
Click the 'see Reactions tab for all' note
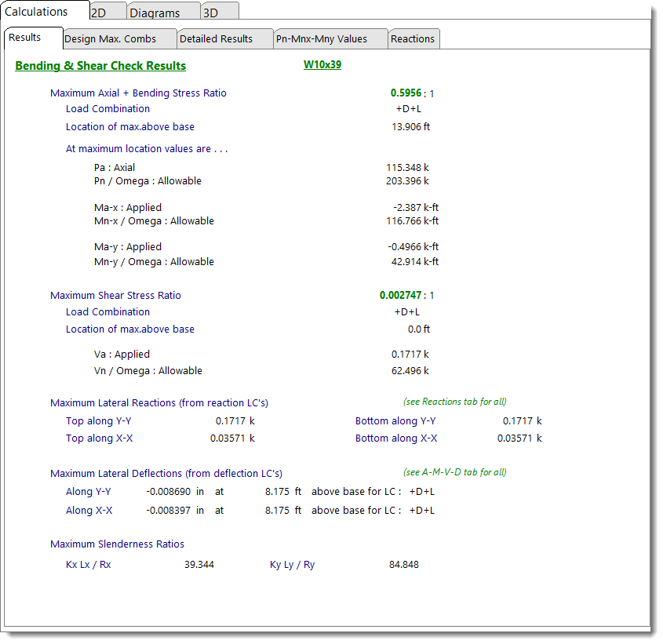454,402
